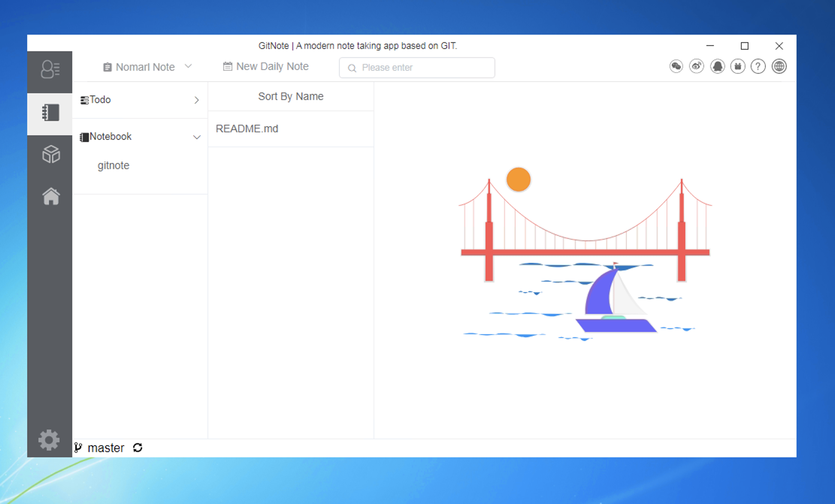
Task: Open settings gear at sidebar bottom
Action: pyautogui.click(x=49, y=440)
